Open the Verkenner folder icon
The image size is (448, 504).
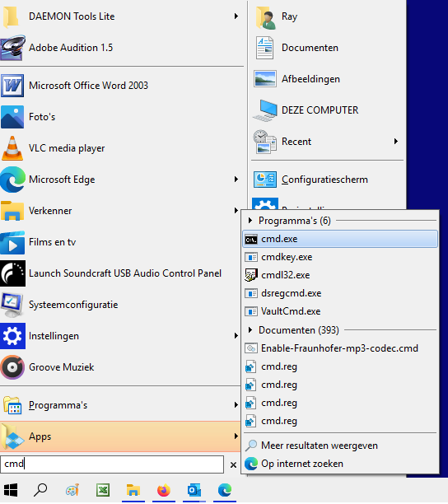coord(12,211)
